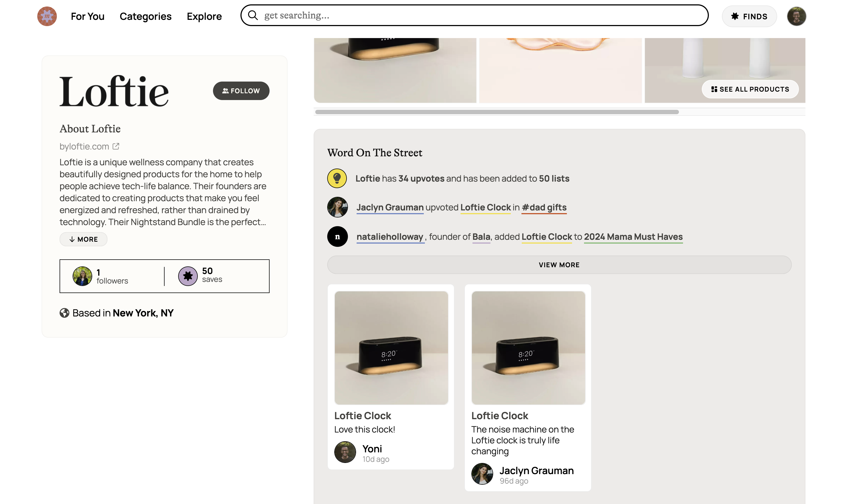Focus the search input field

pyautogui.click(x=481, y=15)
